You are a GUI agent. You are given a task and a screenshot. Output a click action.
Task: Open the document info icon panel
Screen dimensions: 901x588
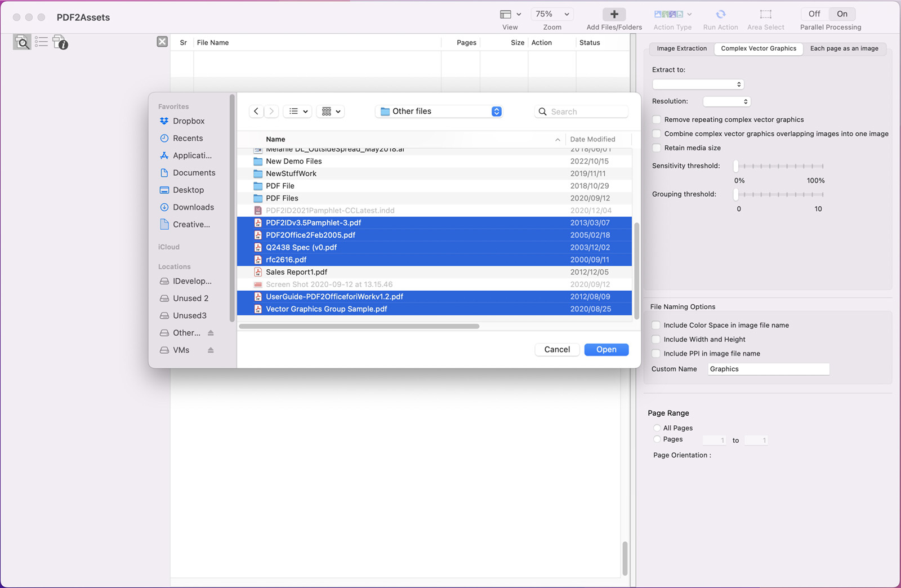[60, 42]
